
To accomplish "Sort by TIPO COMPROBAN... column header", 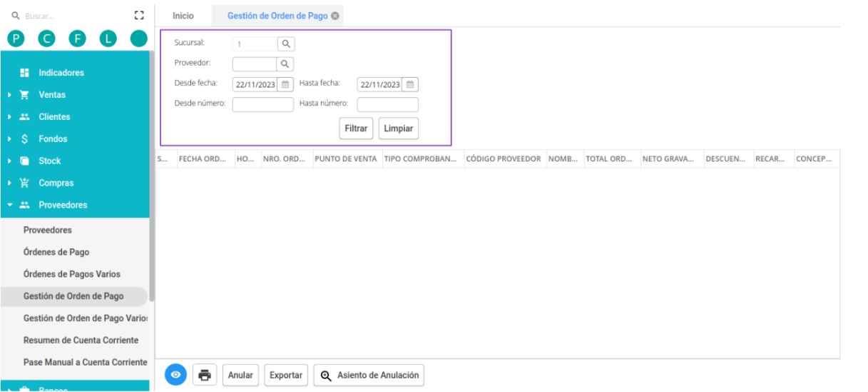I will tap(422, 159).
